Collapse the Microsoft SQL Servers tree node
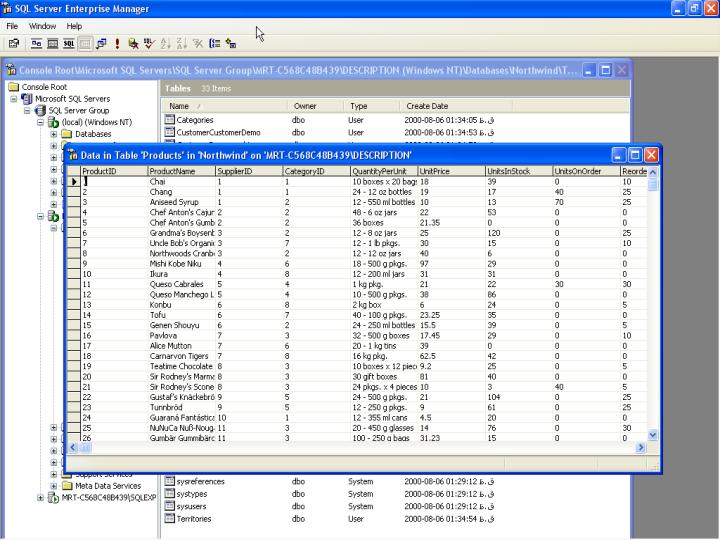 [14, 99]
